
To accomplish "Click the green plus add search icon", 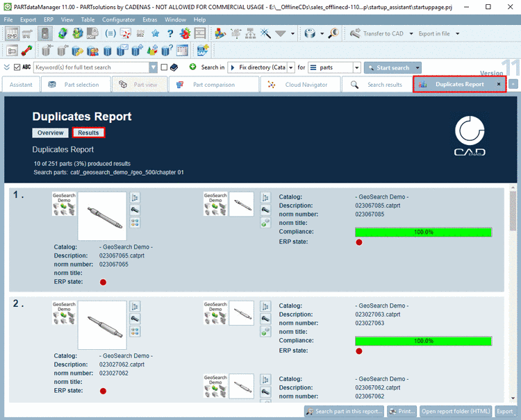I will pyautogui.click(x=192, y=67).
